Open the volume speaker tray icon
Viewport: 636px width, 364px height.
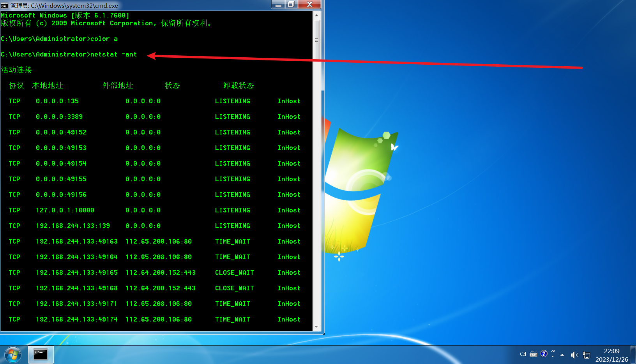pos(574,355)
